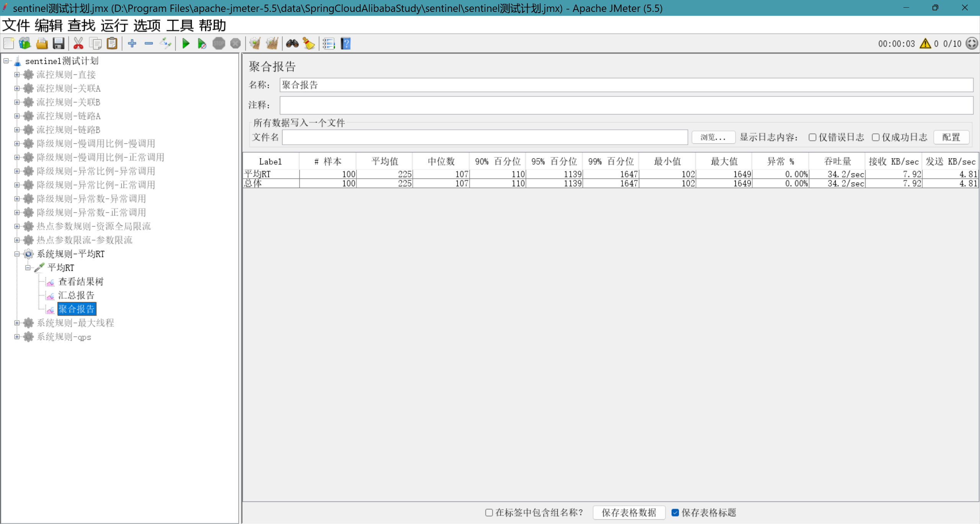Image resolution: width=980 pixels, height=524 pixels.
Task: Cut the selected element with the scissors icon
Action: tap(78, 43)
